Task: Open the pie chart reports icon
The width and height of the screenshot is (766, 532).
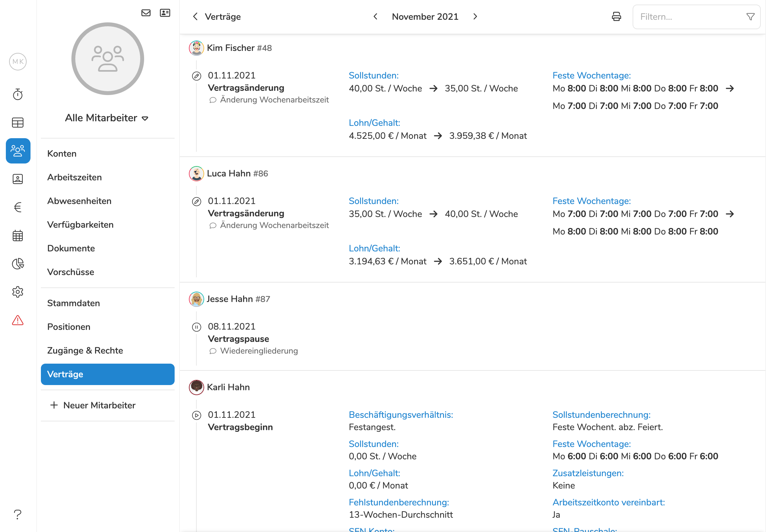Action: (x=18, y=264)
